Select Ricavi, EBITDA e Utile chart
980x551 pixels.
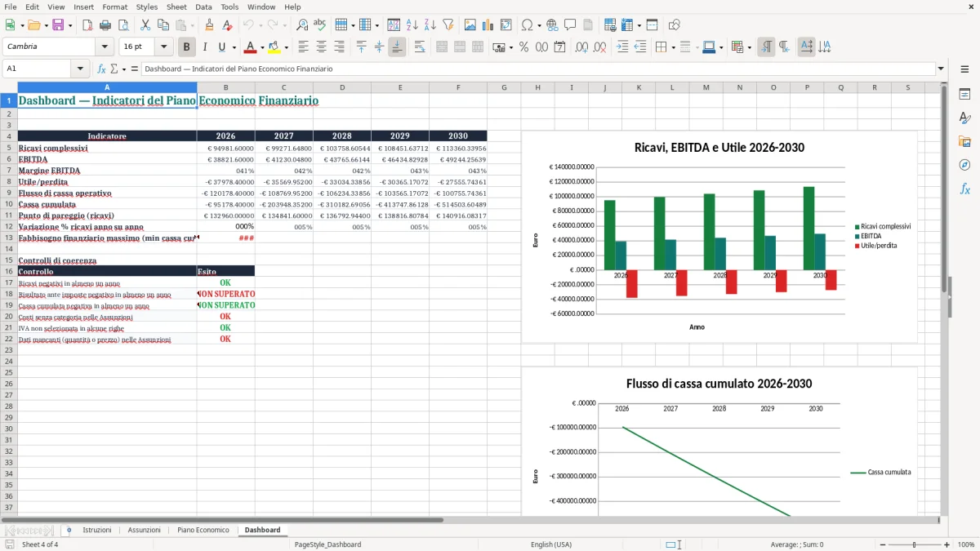tap(719, 237)
